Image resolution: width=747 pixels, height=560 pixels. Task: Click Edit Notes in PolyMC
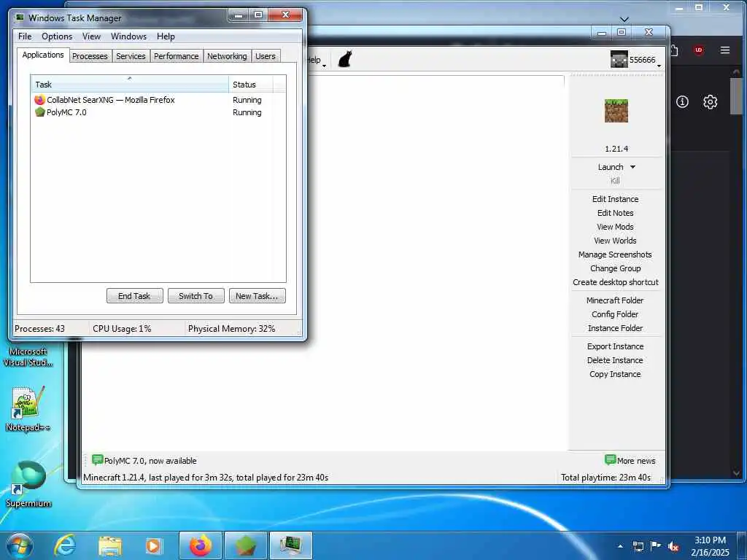(x=615, y=213)
